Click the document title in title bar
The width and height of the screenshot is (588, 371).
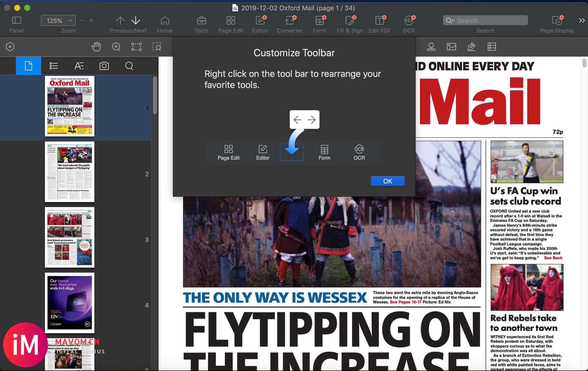pos(298,8)
